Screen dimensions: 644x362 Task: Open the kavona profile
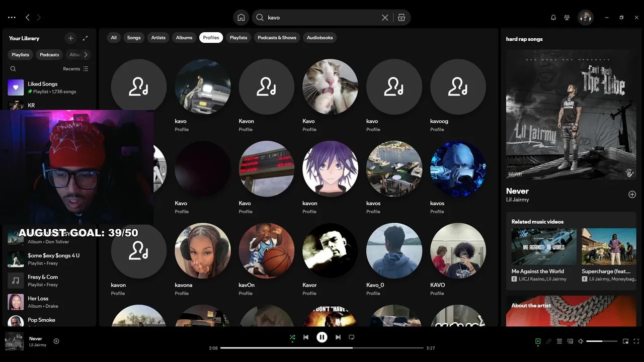pos(203,259)
